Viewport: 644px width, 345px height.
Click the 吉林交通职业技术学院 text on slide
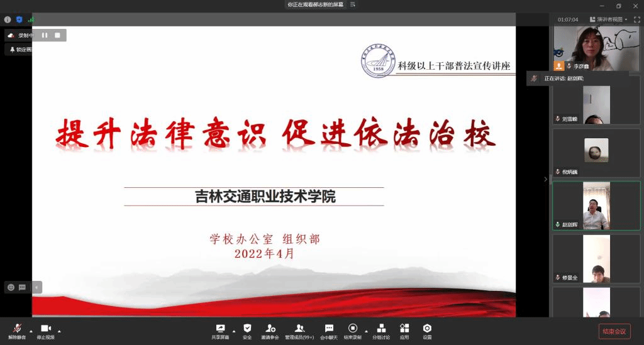click(x=265, y=197)
